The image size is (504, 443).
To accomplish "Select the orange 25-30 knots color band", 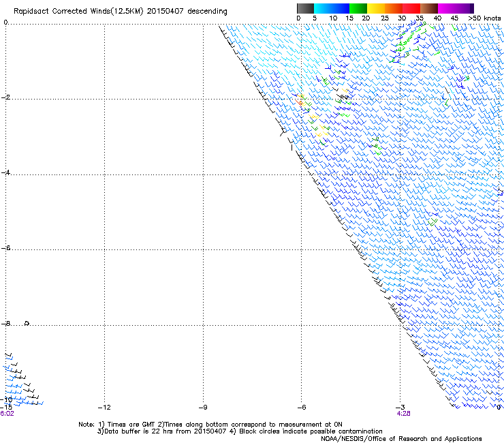I will [394, 8].
